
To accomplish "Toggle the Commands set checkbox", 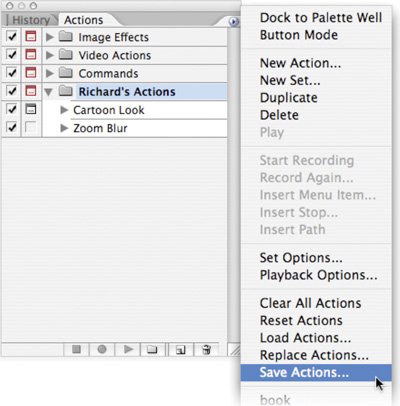I will coord(12,73).
